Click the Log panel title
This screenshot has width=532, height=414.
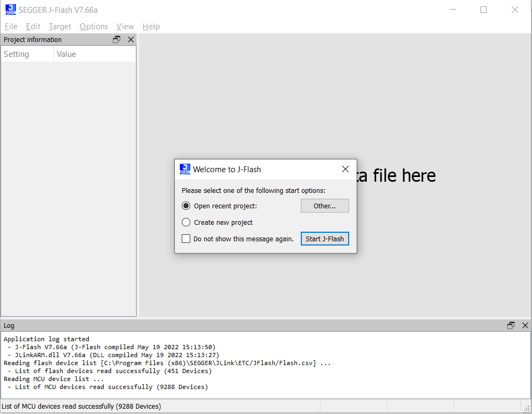[x=9, y=325]
